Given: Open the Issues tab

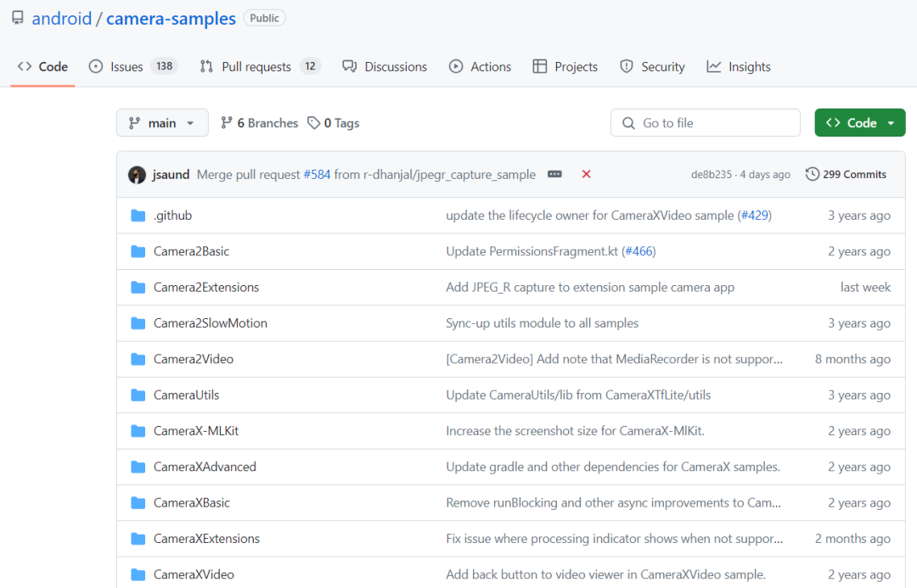Looking at the screenshot, I should click(x=132, y=67).
